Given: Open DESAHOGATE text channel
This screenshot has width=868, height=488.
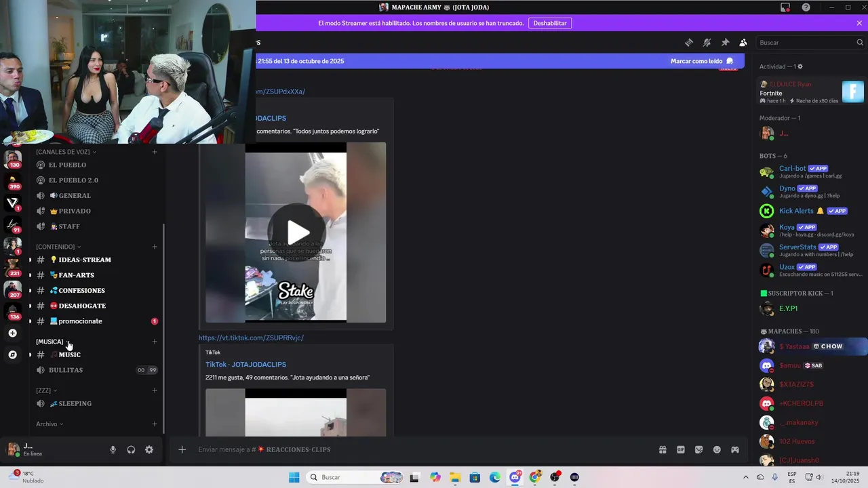Looking at the screenshot, I should (96, 306).
